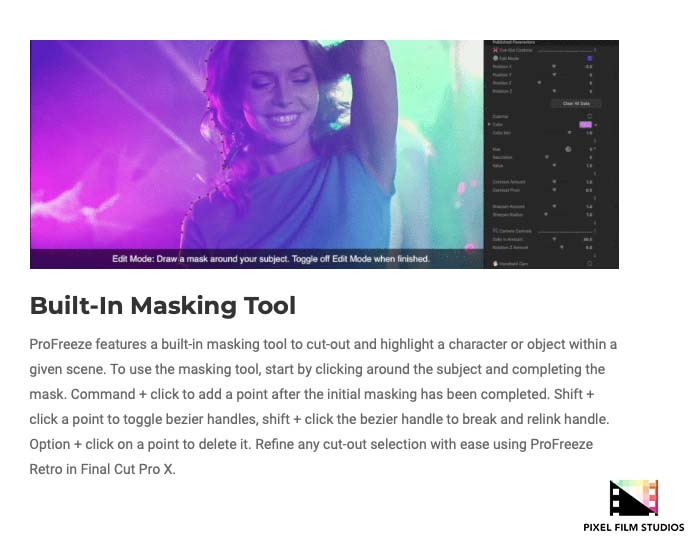
Task: Click the Color Mix slider handle
Action: point(569,132)
